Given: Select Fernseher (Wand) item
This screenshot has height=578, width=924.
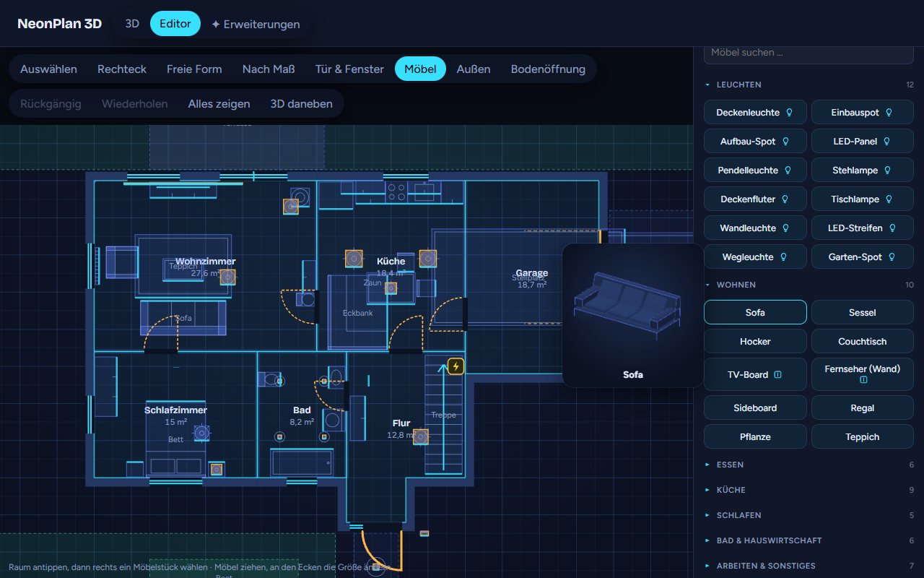Looking at the screenshot, I should pyautogui.click(x=863, y=374).
